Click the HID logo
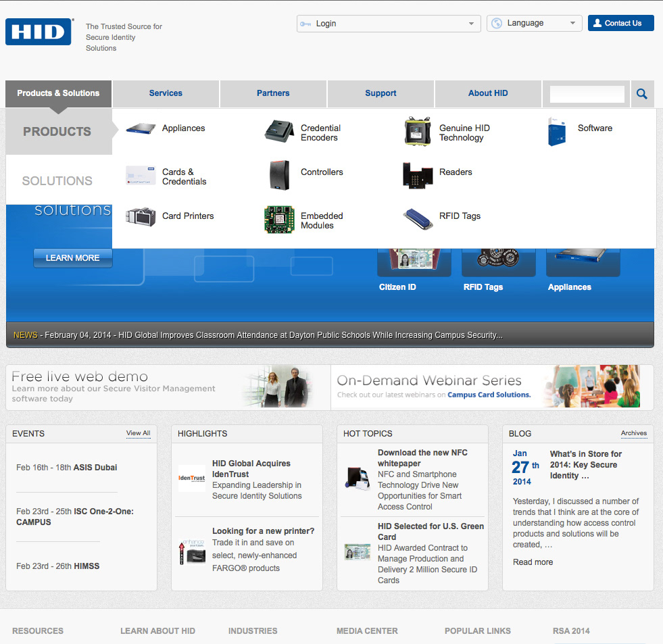The height and width of the screenshot is (644, 663). tap(39, 32)
